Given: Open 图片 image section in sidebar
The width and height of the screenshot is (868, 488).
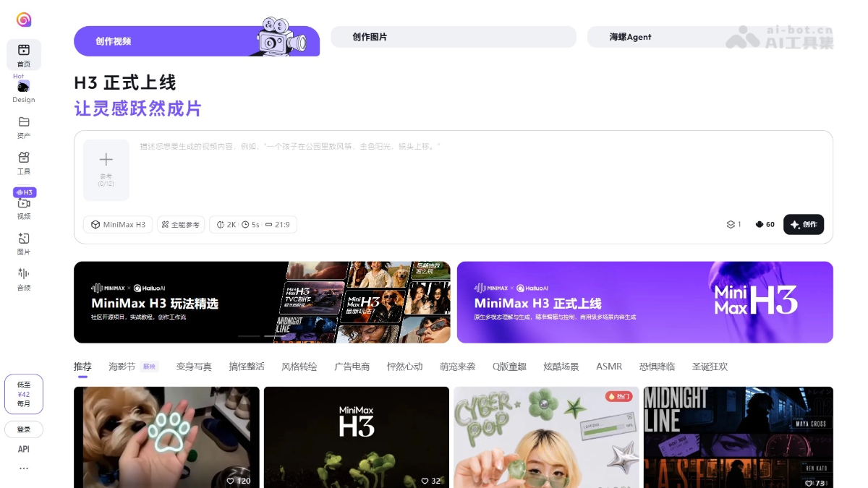Looking at the screenshot, I should 24,244.
